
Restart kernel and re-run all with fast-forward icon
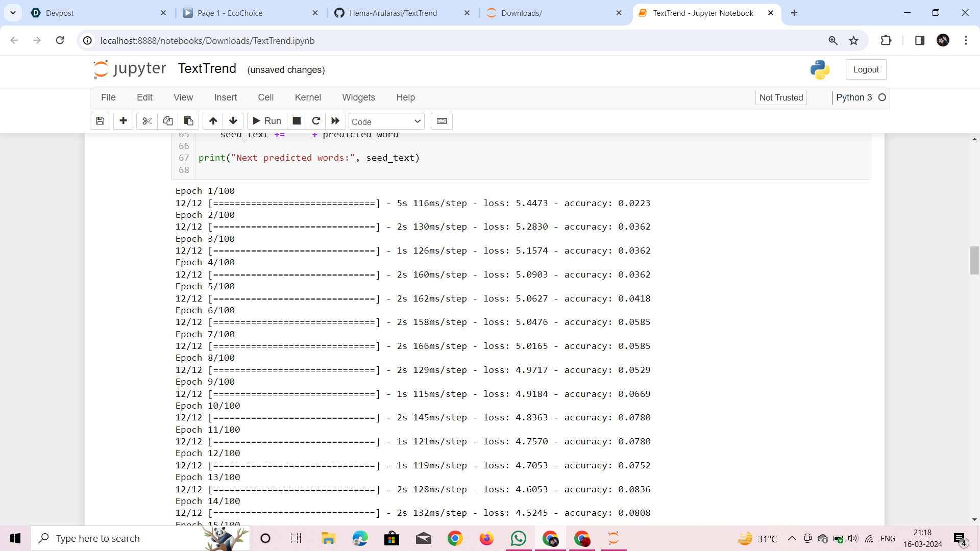click(x=335, y=121)
